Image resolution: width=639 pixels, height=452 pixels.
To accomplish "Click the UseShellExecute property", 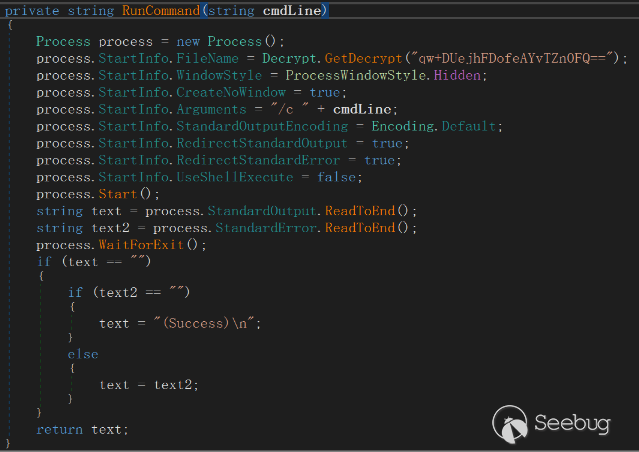I will click(x=235, y=177).
